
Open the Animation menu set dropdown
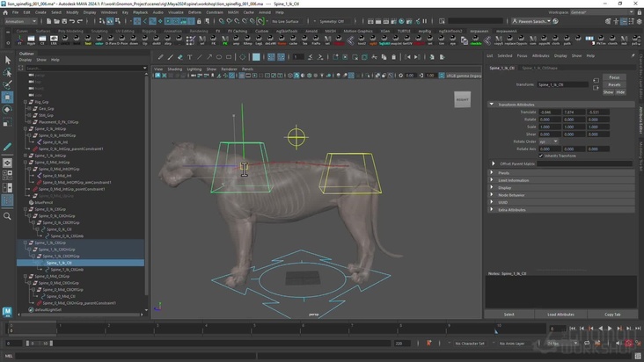pos(21,21)
